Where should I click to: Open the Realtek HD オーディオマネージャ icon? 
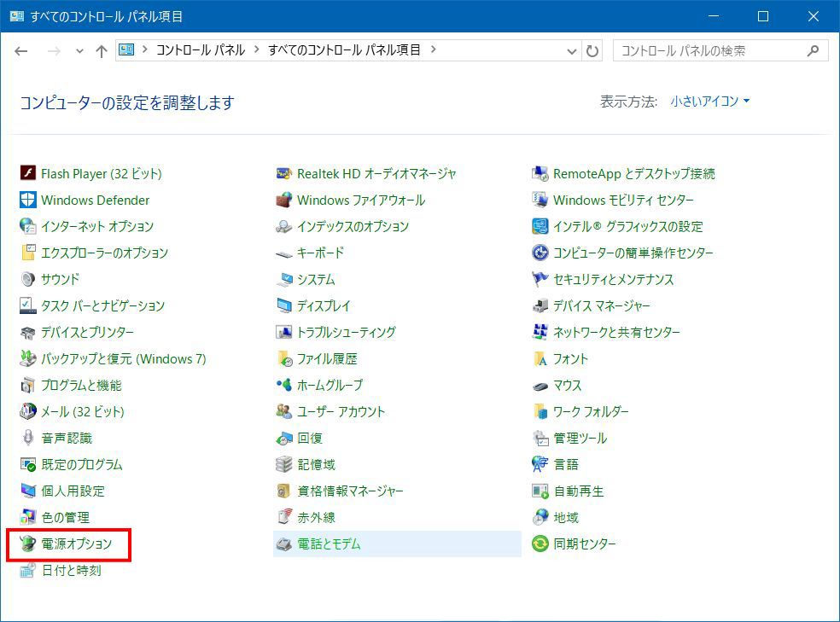[x=284, y=173]
